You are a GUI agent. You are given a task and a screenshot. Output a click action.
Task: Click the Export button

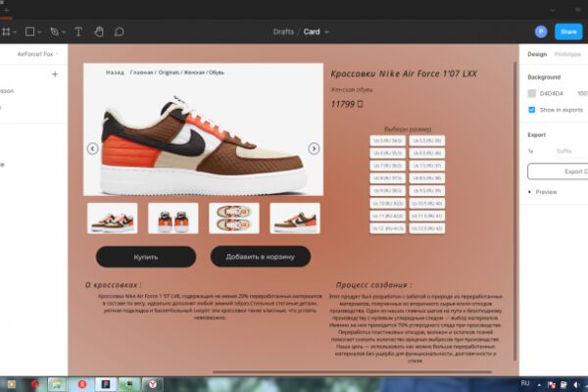[558, 171]
